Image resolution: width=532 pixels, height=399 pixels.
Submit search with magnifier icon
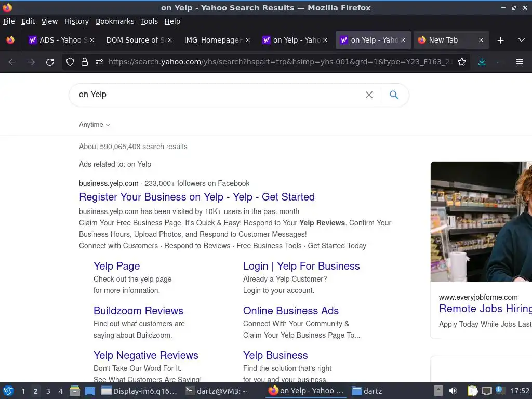point(394,95)
